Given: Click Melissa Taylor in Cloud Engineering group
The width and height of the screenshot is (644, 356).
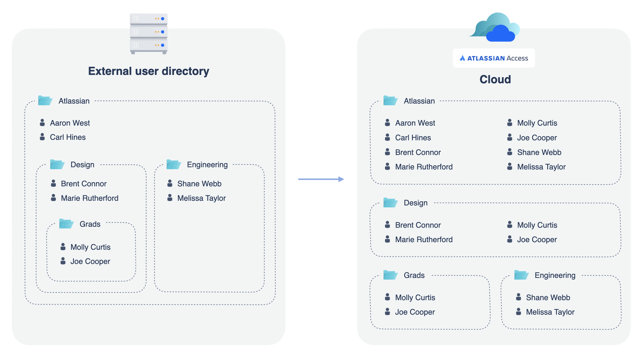Looking at the screenshot, I should click(x=550, y=312).
